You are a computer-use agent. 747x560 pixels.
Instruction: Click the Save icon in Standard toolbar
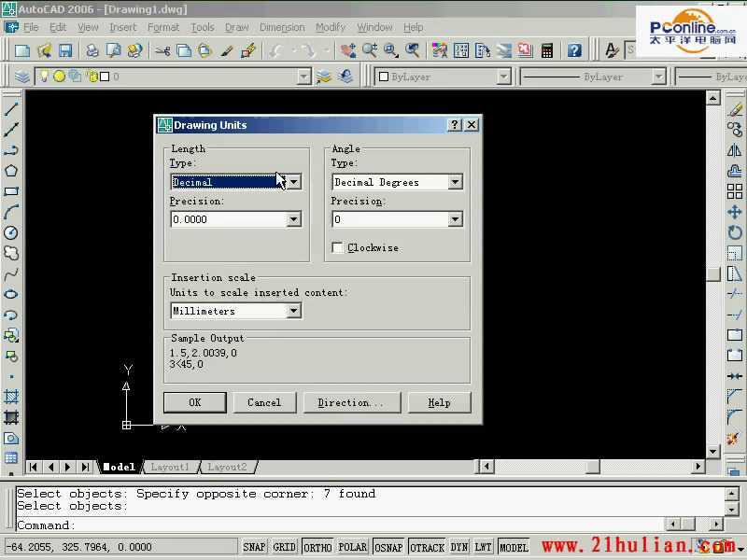click(x=65, y=50)
